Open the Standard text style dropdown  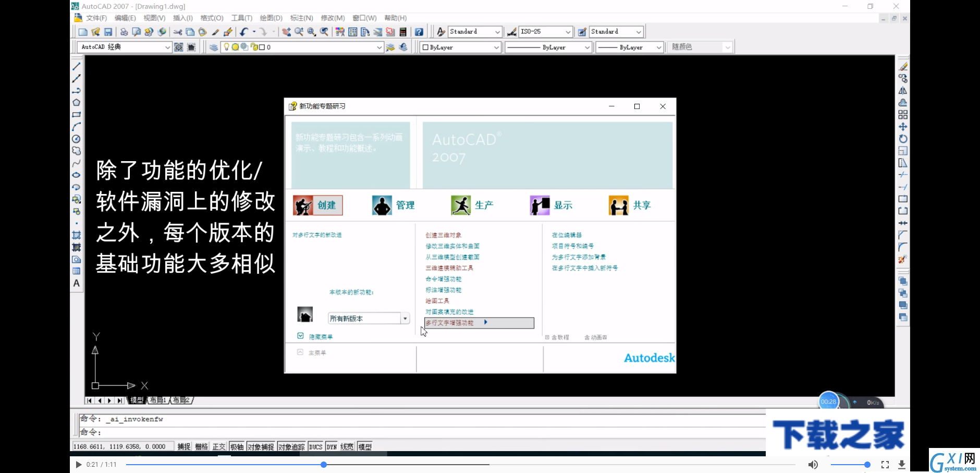pyautogui.click(x=475, y=32)
